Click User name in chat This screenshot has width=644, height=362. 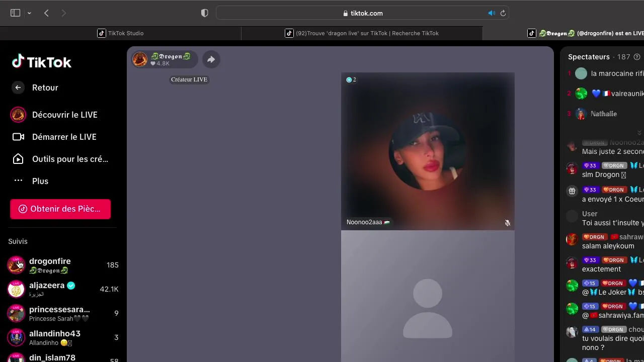tap(590, 214)
